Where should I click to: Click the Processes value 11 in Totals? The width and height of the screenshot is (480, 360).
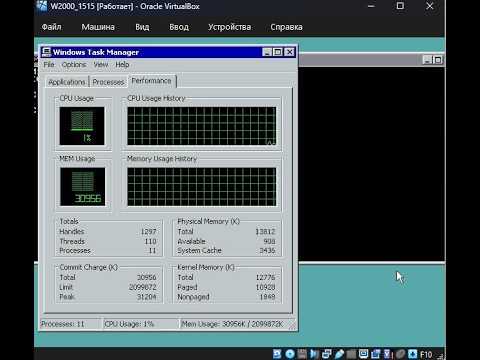pos(152,250)
